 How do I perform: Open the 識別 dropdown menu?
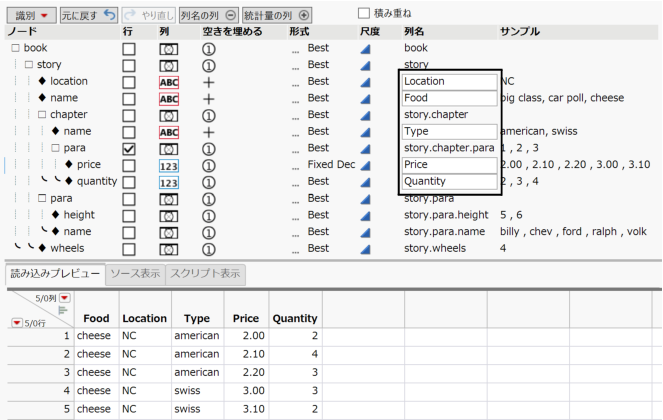[30, 15]
